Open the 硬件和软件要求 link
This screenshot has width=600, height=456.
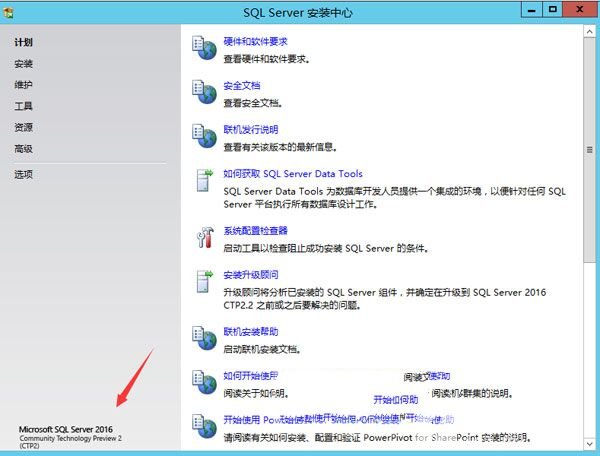coord(255,44)
